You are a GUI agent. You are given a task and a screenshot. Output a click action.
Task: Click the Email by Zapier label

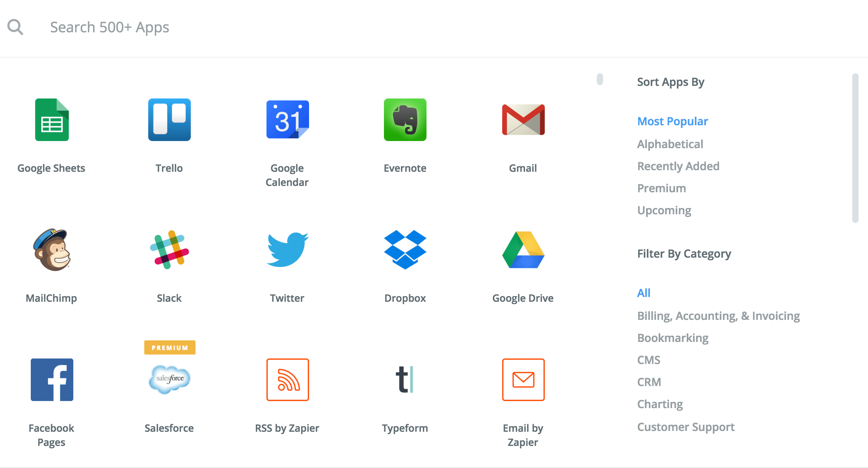[x=523, y=435]
